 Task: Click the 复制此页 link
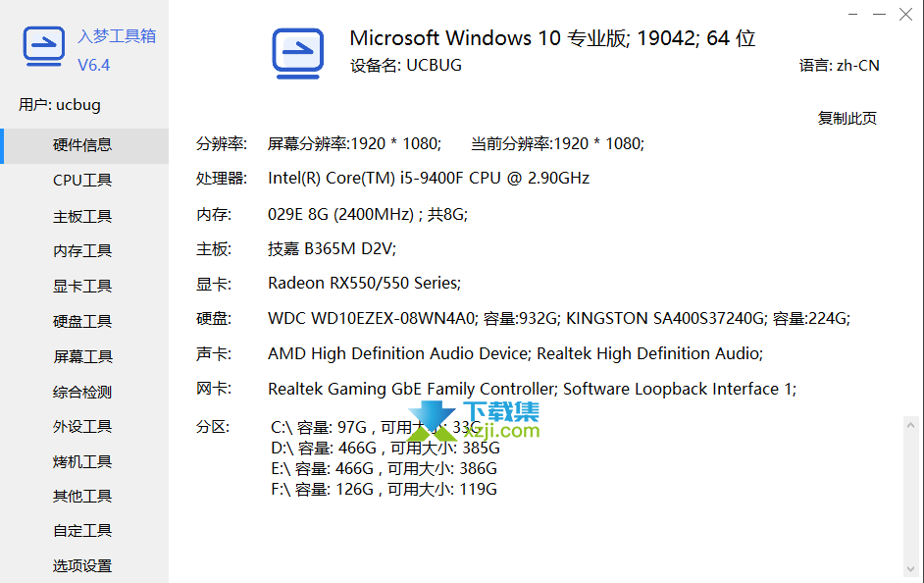coord(847,119)
